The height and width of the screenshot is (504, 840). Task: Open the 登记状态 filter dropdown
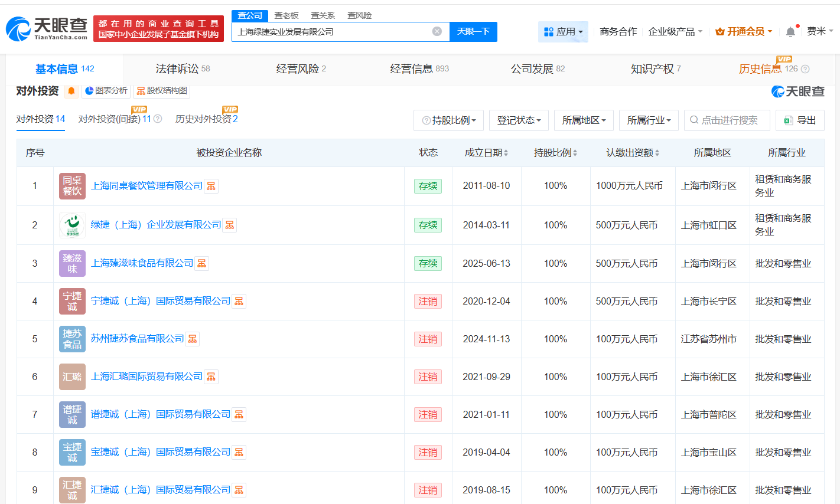pos(519,120)
